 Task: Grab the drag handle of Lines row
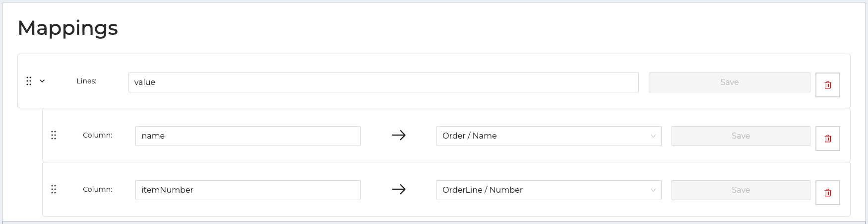29,81
